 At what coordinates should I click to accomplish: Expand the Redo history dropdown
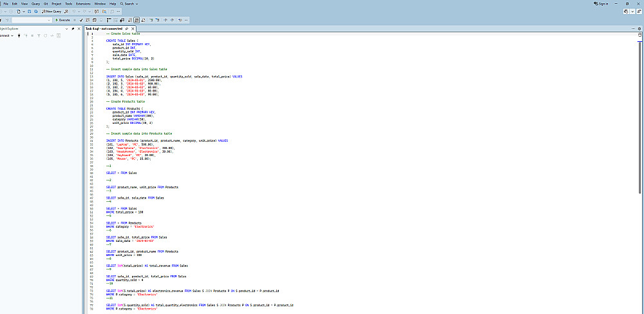coord(90,12)
